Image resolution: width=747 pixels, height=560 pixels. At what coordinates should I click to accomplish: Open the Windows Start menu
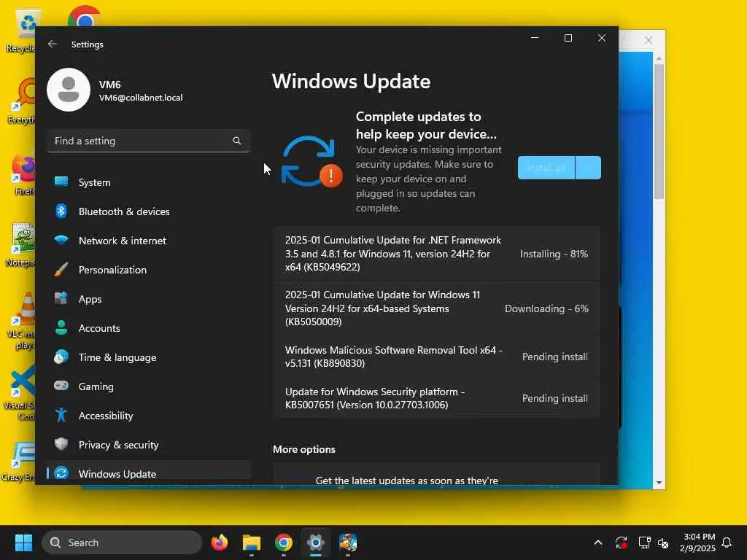tap(23, 542)
